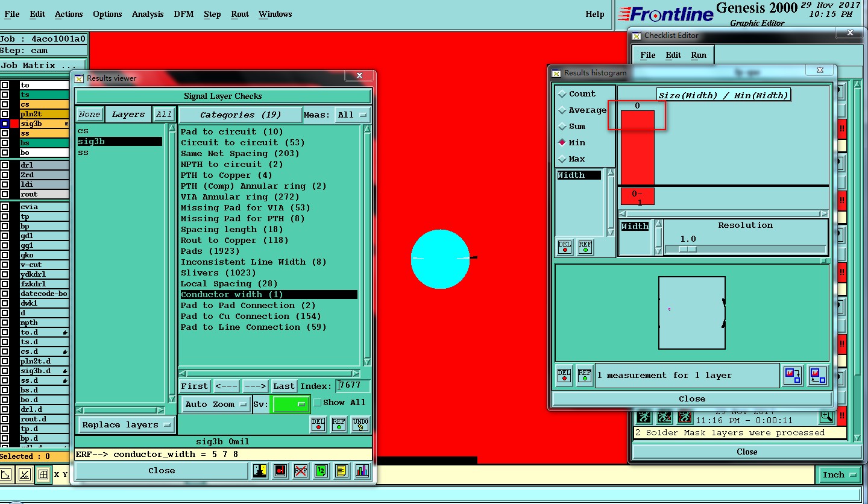Toggle the checkbox for layer 'pln2t'
This screenshot has height=504, width=868.
click(x=5, y=114)
